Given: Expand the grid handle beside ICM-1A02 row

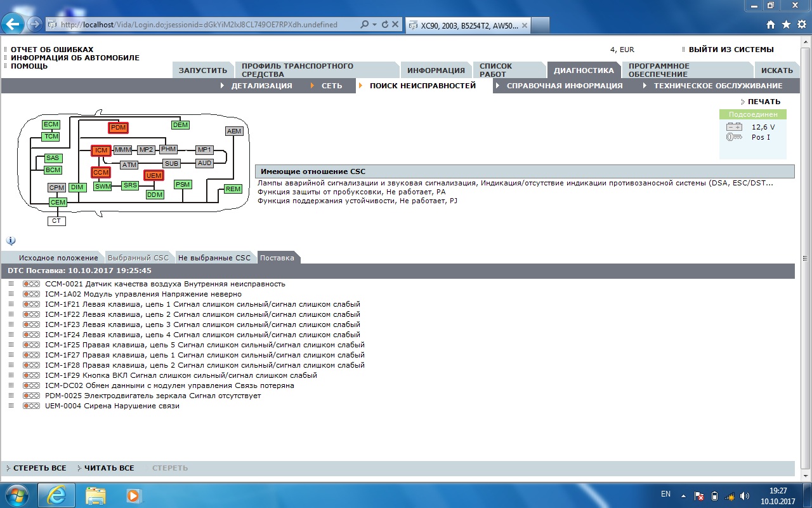Looking at the screenshot, I should (x=11, y=294).
